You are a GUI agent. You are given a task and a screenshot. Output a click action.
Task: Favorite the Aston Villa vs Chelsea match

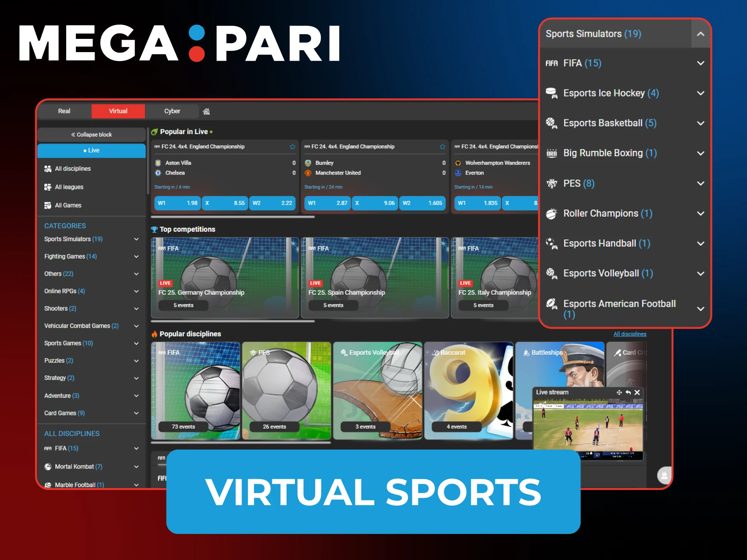click(x=292, y=147)
